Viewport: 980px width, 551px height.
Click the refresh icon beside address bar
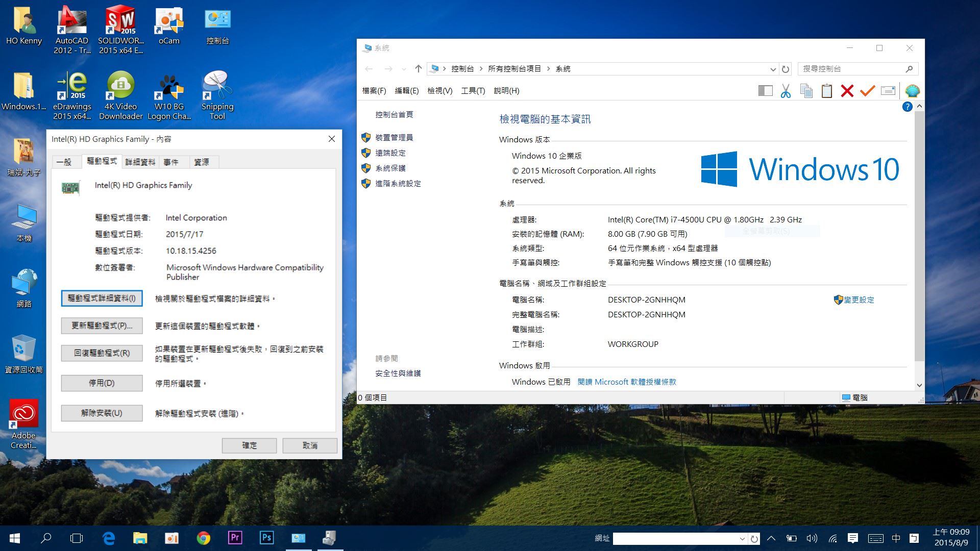786,69
